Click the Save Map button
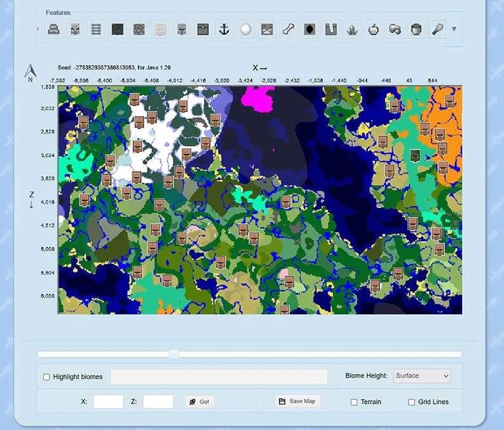504x430 pixels. [297, 401]
